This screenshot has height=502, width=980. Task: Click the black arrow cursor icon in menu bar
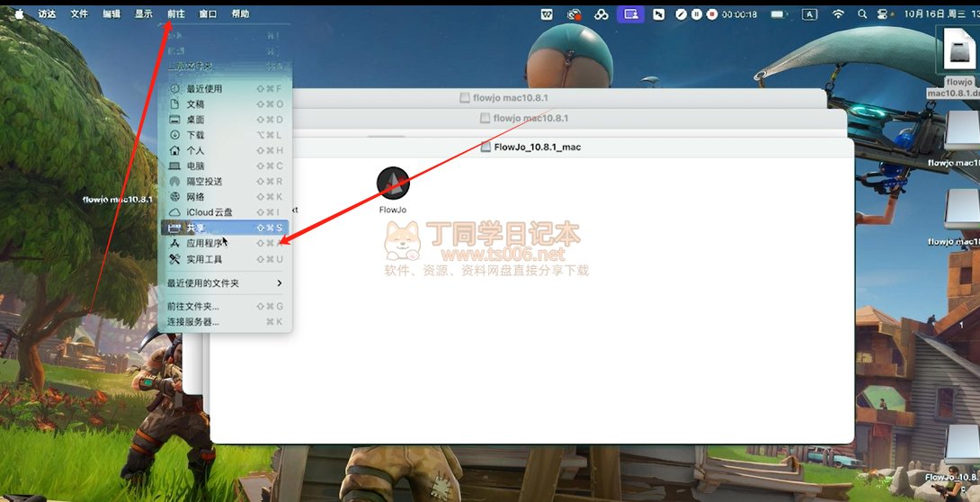click(659, 13)
